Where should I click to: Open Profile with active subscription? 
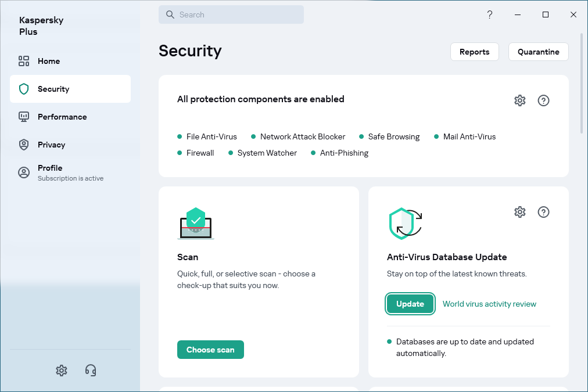[x=50, y=172]
